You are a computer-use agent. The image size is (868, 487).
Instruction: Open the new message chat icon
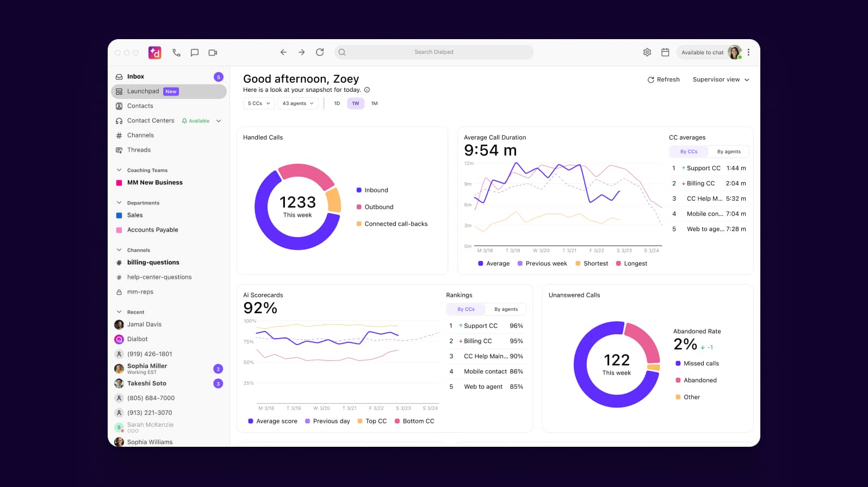pyautogui.click(x=194, y=53)
